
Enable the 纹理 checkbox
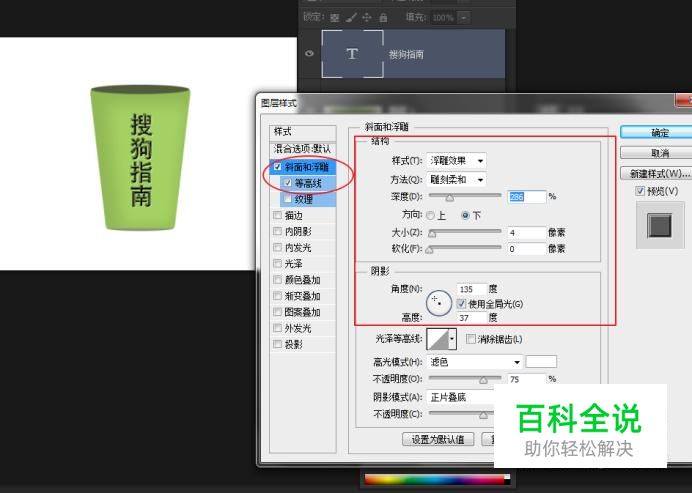[x=288, y=199]
